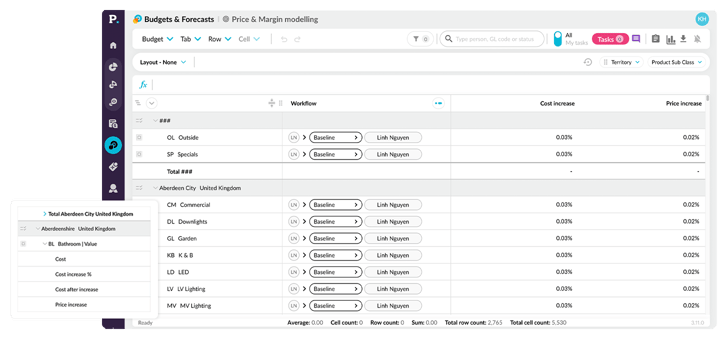Select the DL Downlights row label

pos(187,222)
